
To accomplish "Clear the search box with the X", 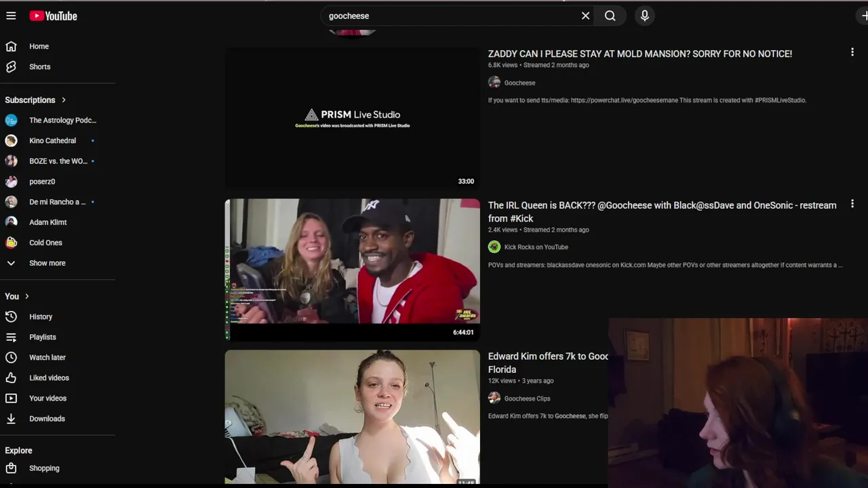I will pos(585,16).
